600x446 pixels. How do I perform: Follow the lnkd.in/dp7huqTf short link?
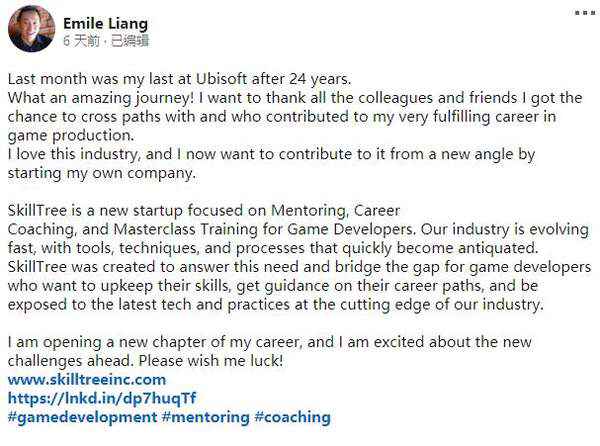(87, 398)
